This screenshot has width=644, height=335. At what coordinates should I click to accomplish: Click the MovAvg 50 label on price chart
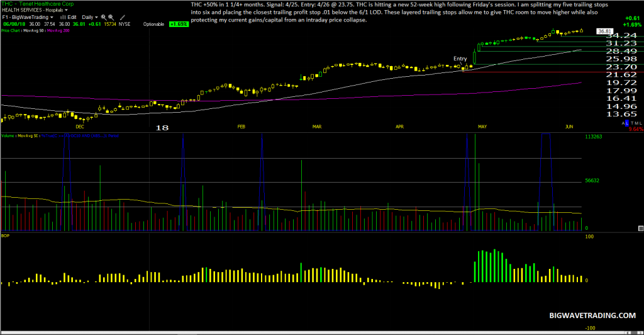[33, 30]
